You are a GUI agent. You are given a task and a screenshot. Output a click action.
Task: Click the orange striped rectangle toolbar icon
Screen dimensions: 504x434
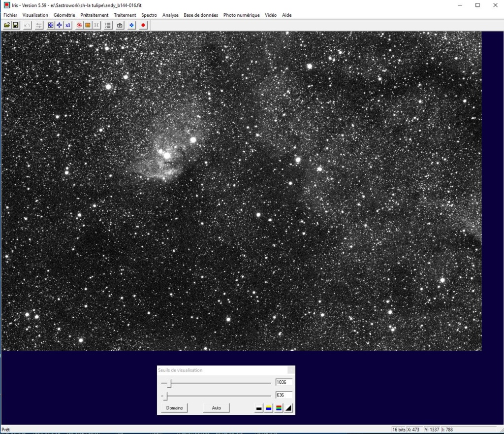coord(88,25)
